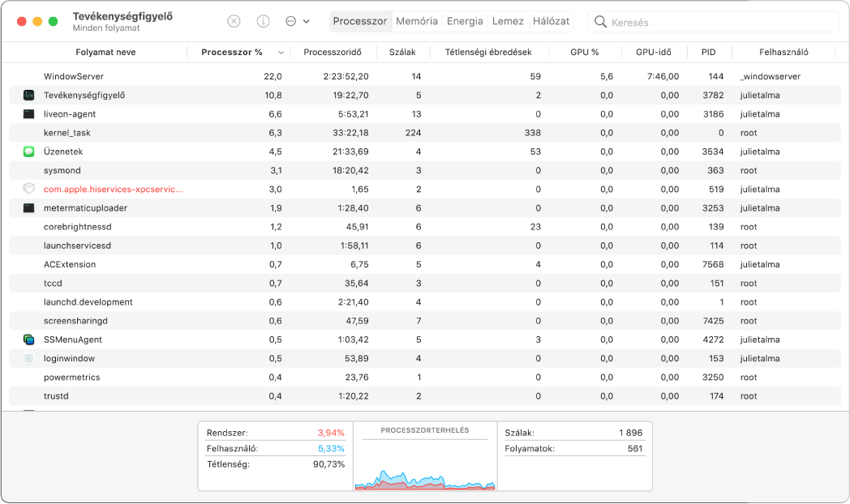Viewport: 850px width, 504px height.
Task: Sort by PID column header
Action: pos(708,52)
